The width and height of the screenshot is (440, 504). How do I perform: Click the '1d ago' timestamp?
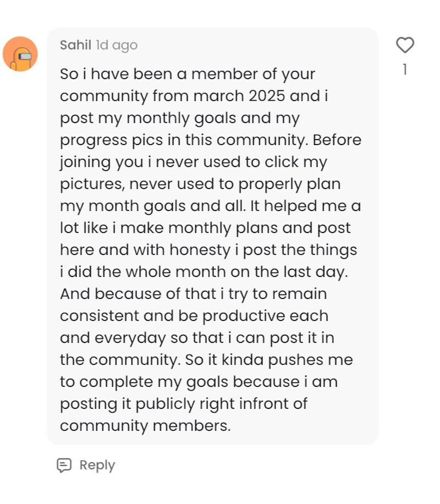coord(117,45)
